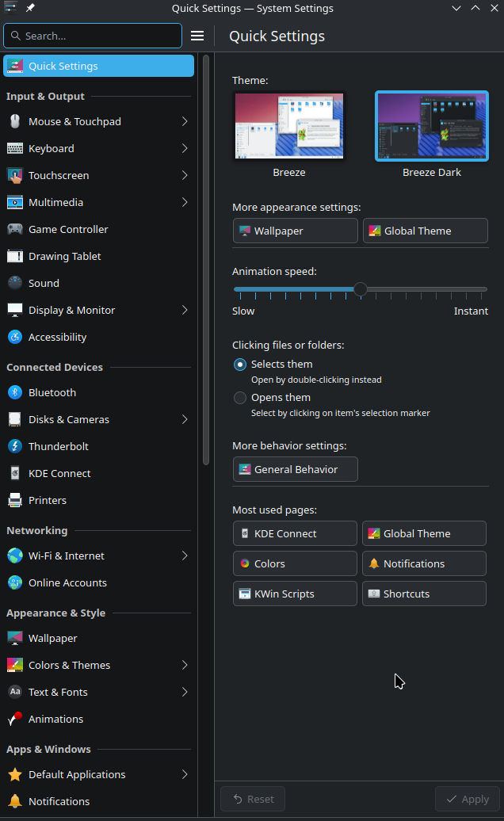Click Global Theme button under appearance settings
504x821 pixels.
(426, 231)
